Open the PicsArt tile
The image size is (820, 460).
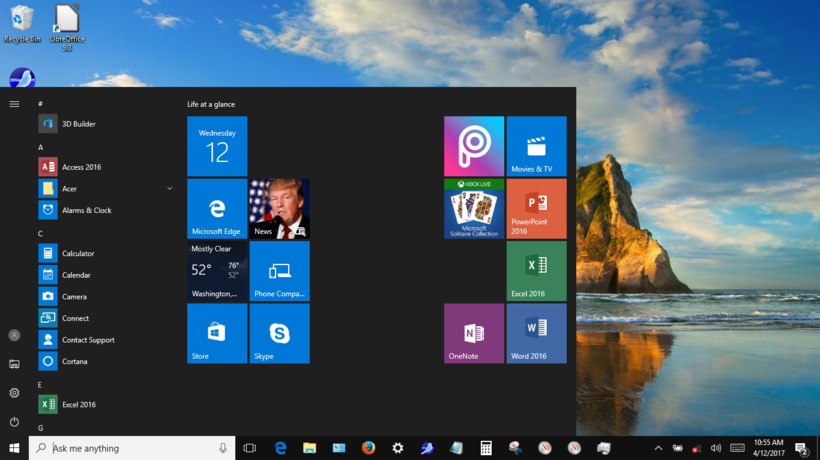(x=474, y=146)
